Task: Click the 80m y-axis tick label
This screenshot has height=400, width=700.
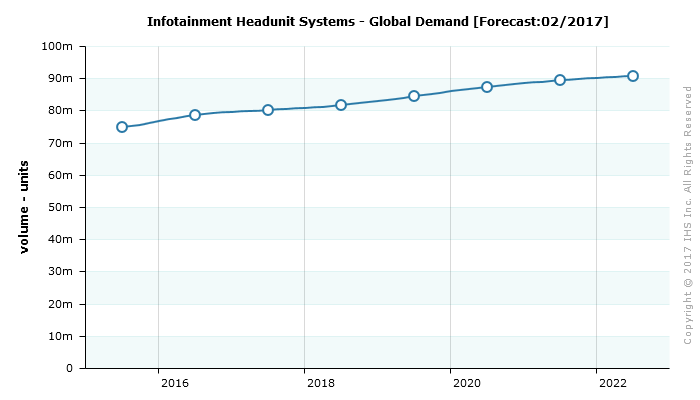Action: 61,111
